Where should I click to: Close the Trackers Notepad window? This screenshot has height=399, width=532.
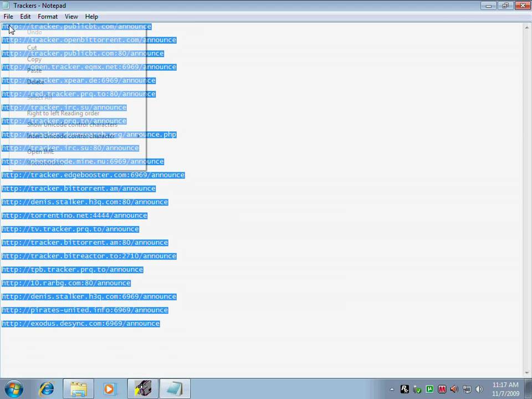(523, 6)
